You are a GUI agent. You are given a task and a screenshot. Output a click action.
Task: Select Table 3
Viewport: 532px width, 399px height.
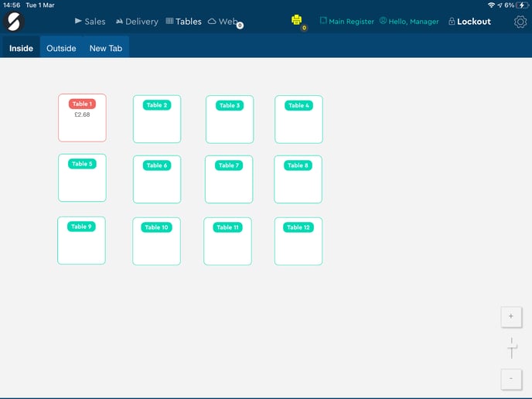pyautogui.click(x=230, y=119)
